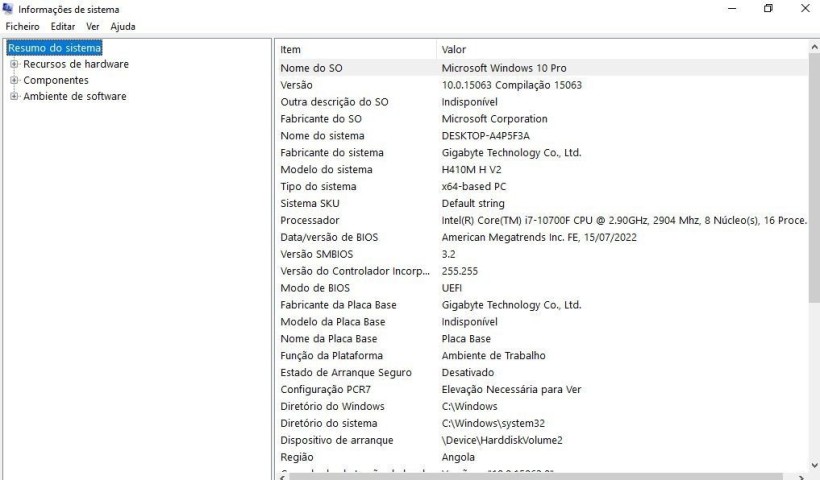Select value Desativado
The height and width of the screenshot is (480, 820).
click(468, 372)
